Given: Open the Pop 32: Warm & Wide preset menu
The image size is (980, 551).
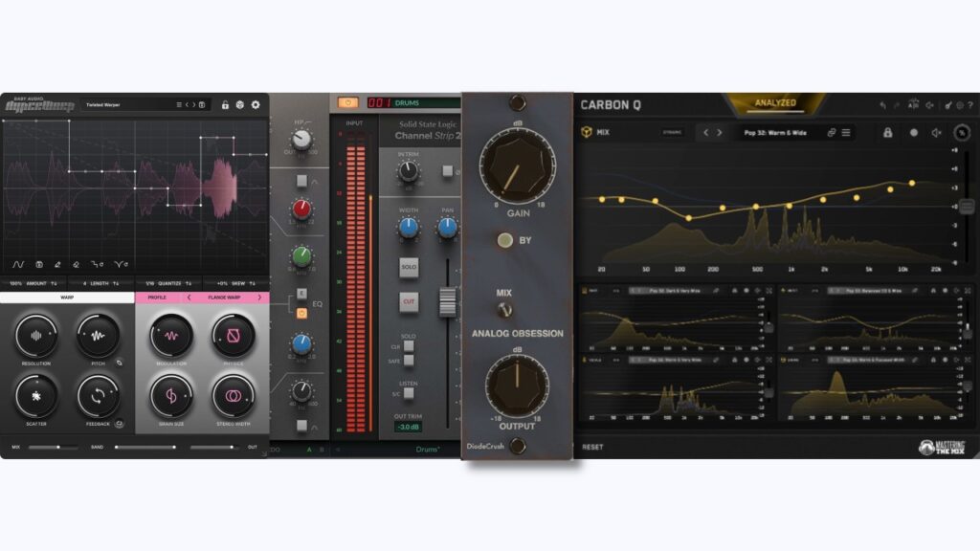Looking at the screenshot, I should (846, 132).
